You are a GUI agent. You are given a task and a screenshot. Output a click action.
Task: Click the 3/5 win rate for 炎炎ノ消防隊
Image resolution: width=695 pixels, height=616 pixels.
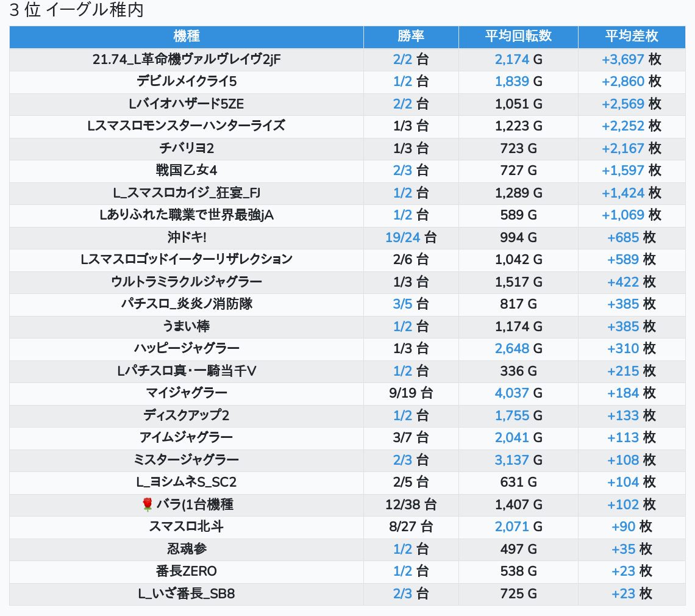402,304
